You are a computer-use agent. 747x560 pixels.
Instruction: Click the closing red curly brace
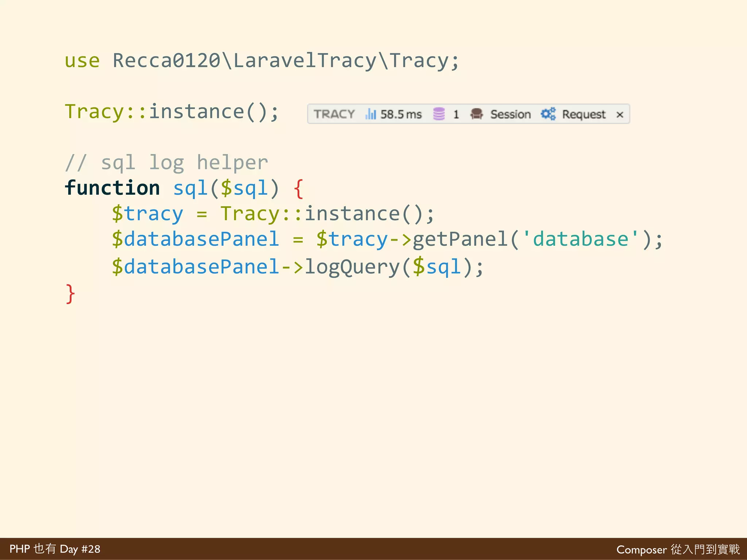(70, 294)
